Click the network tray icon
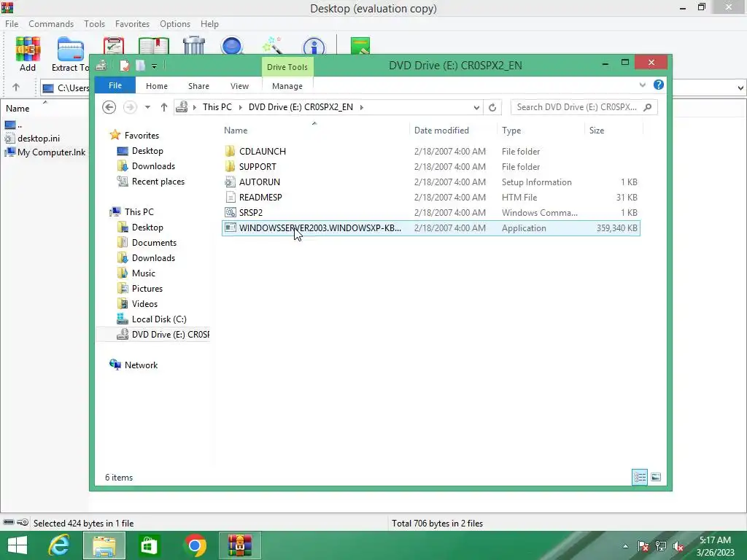The image size is (747, 560). tap(660, 547)
